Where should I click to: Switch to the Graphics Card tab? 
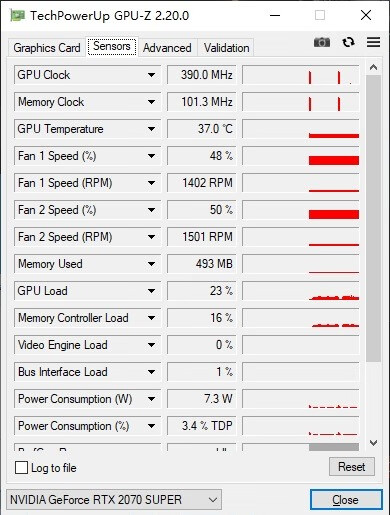[x=47, y=48]
